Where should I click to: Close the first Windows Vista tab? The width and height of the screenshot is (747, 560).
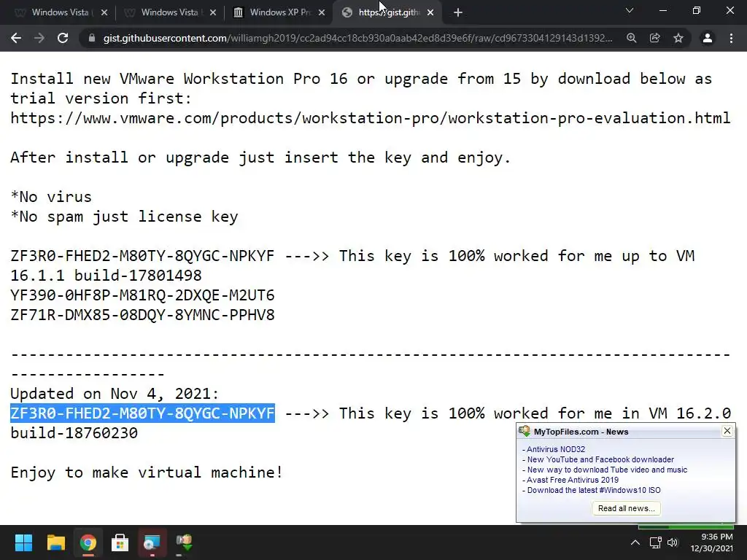pos(104,12)
